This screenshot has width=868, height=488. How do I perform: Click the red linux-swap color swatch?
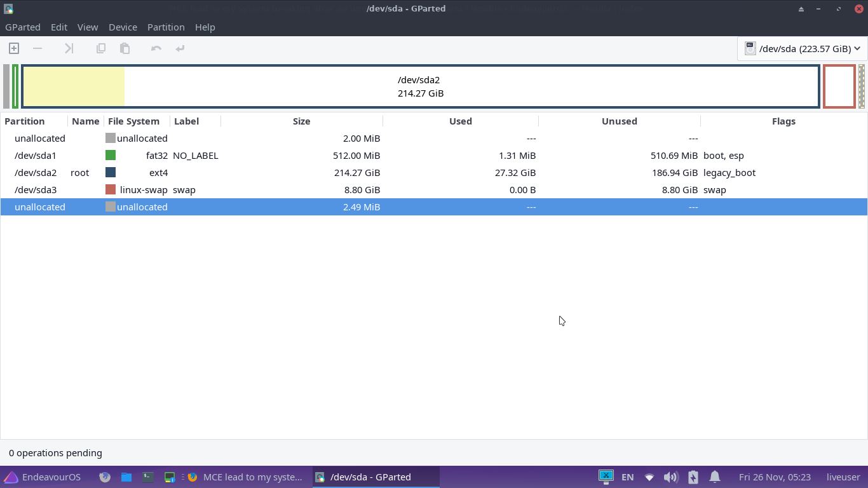point(111,189)
